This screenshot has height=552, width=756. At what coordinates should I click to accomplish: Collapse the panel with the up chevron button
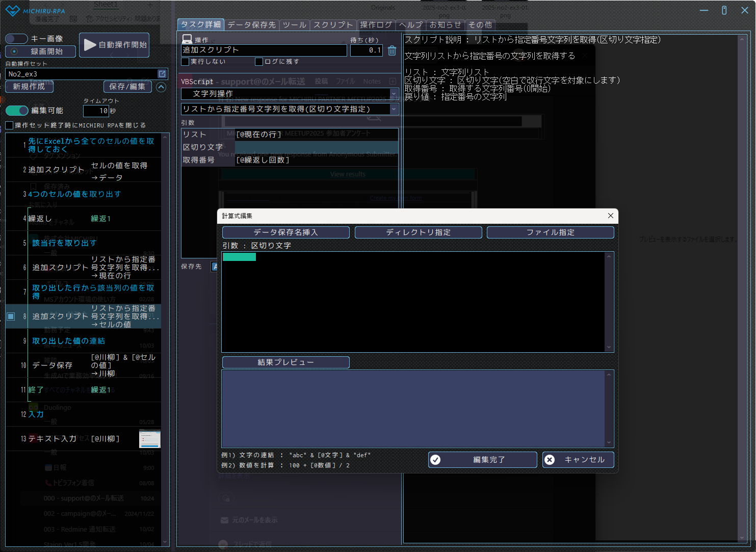point(161,87)
